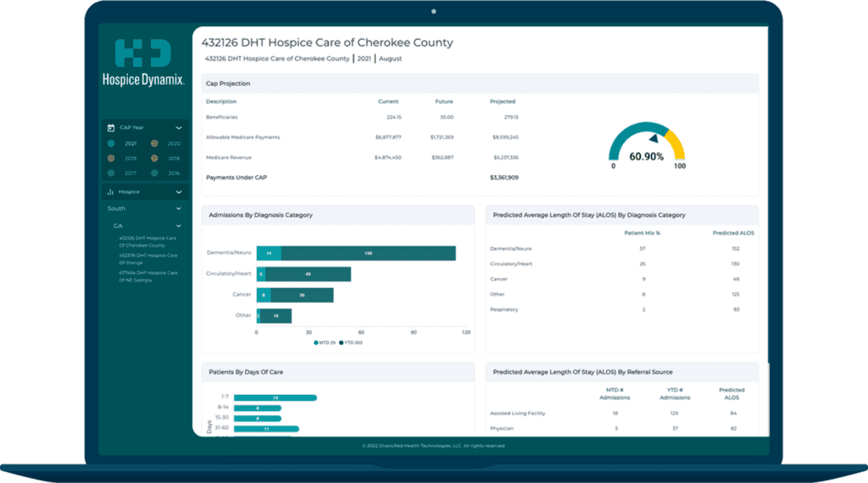Open DHT Hospice Care of Orange
868x483 pixels.
coord(148,258)
